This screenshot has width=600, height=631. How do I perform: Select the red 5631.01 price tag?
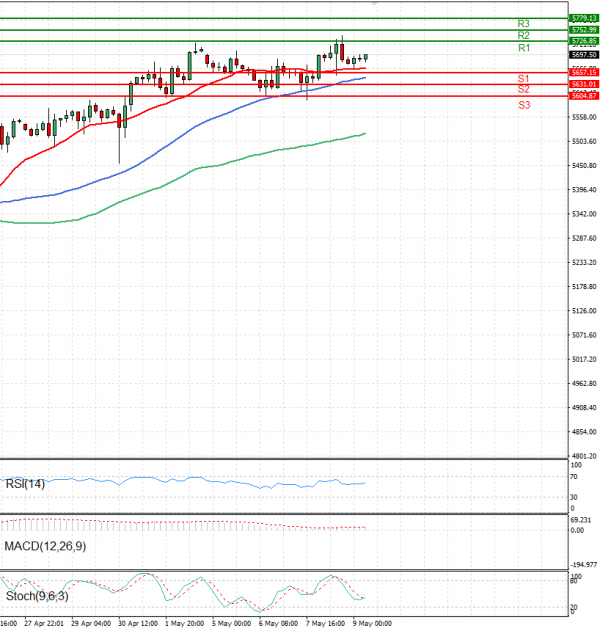(x=583, y=84)
